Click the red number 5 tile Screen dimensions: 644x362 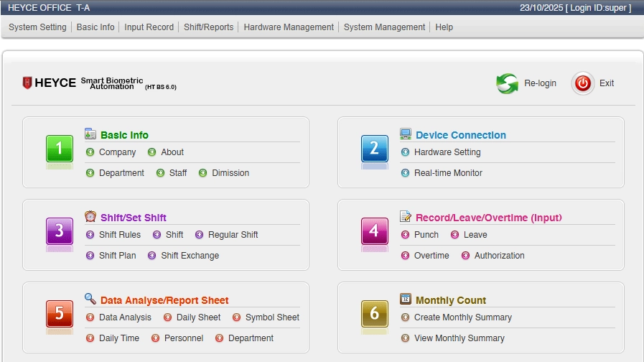click(x=60, y=313)
